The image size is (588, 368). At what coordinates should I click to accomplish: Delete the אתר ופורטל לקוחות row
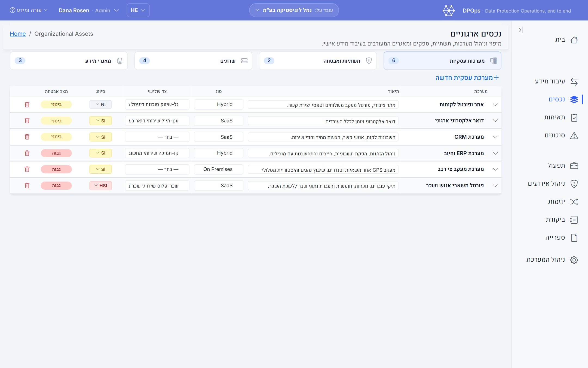27,104
